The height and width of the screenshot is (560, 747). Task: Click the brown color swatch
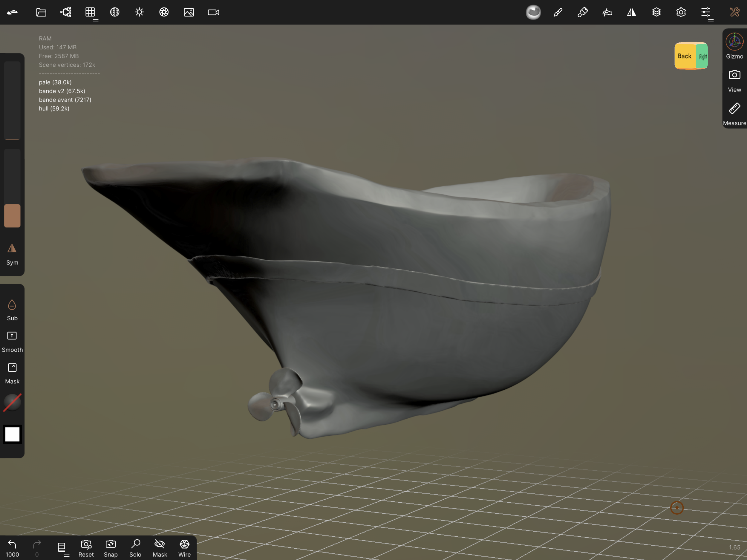tap(12, 215)
